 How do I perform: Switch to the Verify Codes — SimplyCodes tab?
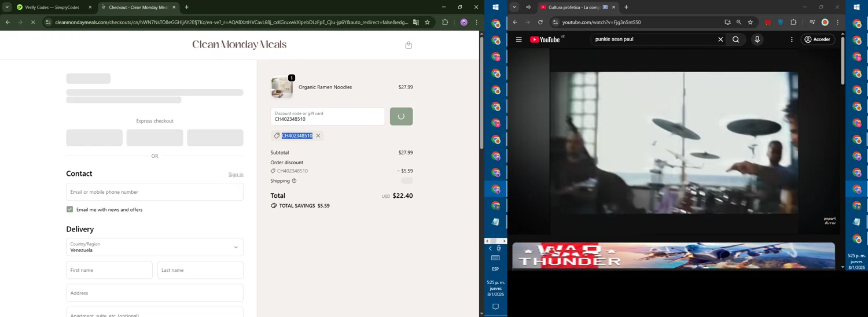tap(52, 8)
